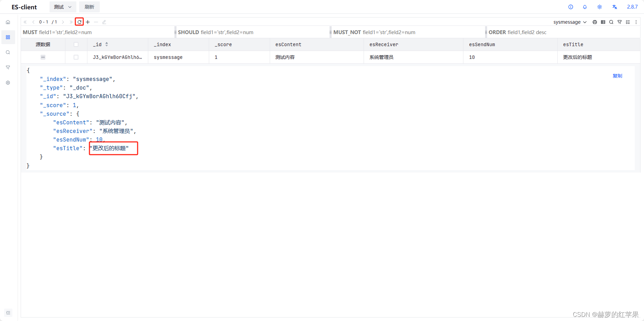Collapse the expanded source data row
The height and width of the screenshot is (321, 644).
click(43, 57)
